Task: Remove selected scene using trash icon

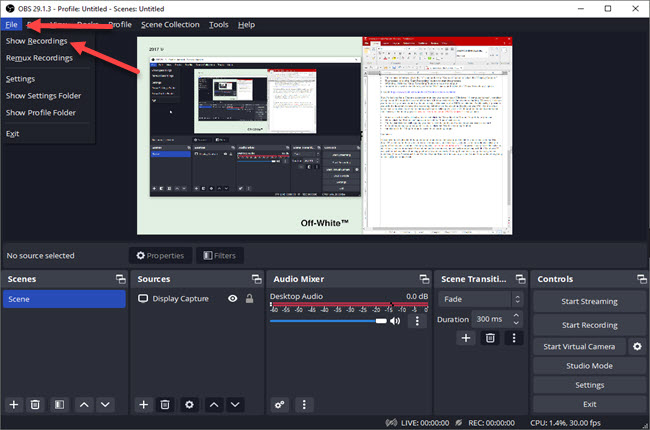Action: click(35, 404)
